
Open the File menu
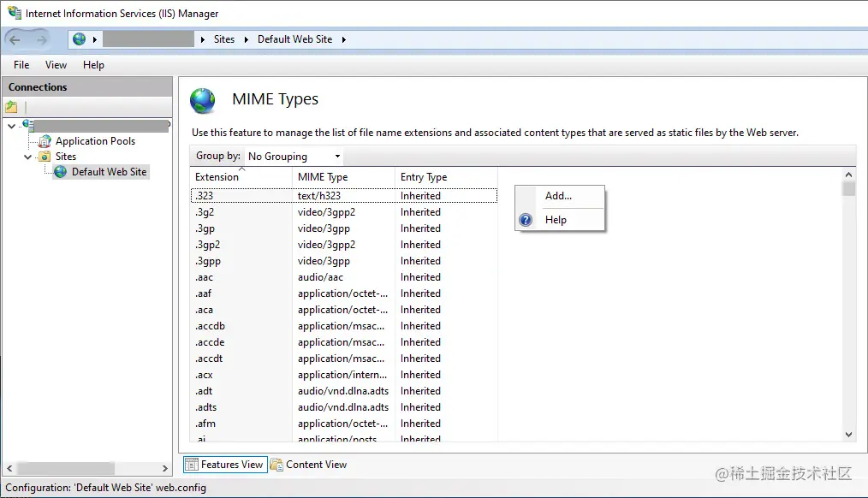(21, 65)
